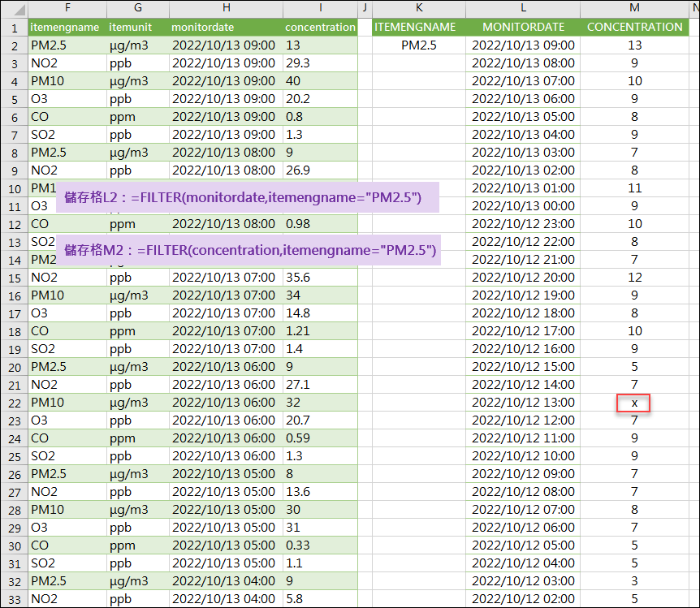Screen dimensions: 700x608
Task: Click cell F20 containing PM2.5
Action: pos(67,366)
